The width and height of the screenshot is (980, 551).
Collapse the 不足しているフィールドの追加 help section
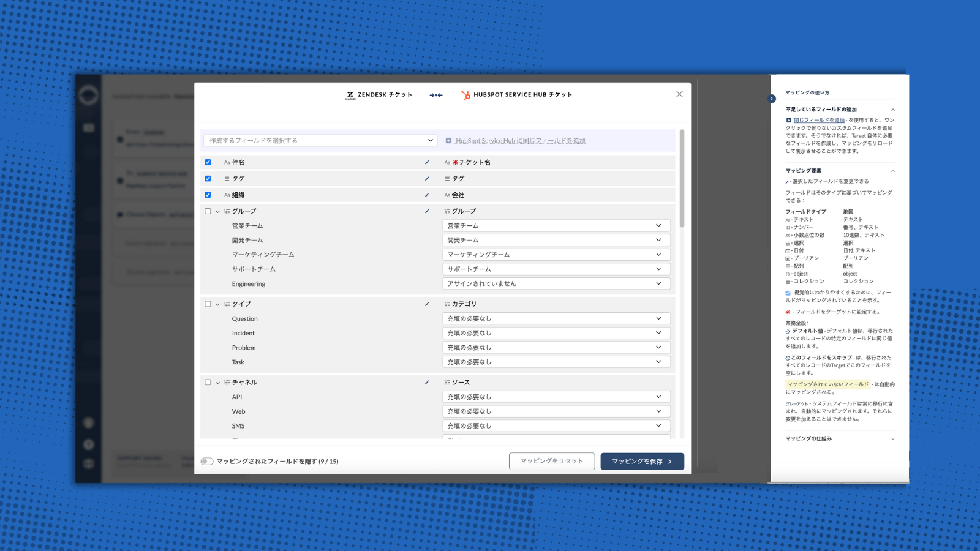(x=892, y=110)
